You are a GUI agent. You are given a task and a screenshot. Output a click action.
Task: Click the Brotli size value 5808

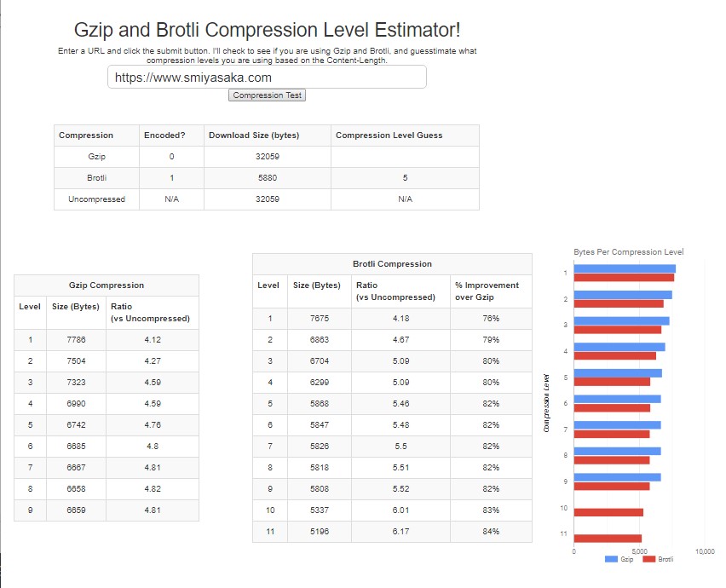[320, 489]
